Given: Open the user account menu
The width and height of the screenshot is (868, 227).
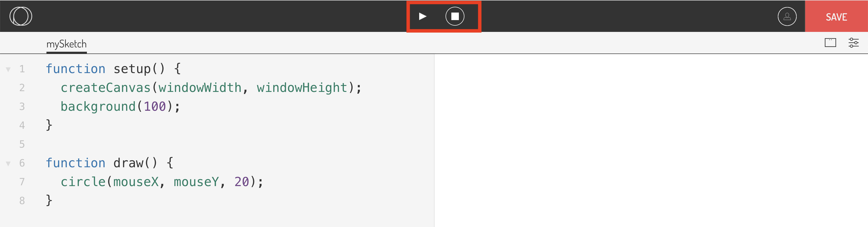Looking at the screenshot, I should [787, 16].
